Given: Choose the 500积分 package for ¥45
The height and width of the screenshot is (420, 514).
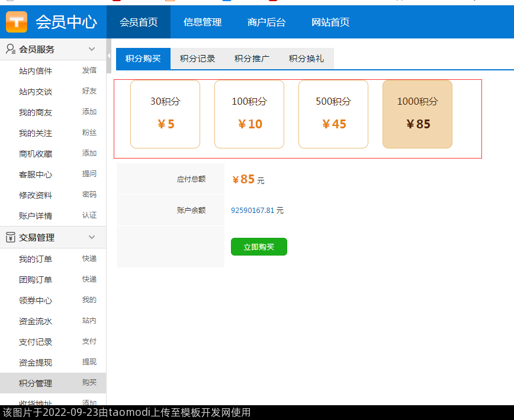Looking at the screenshot, I should [333, 114].
